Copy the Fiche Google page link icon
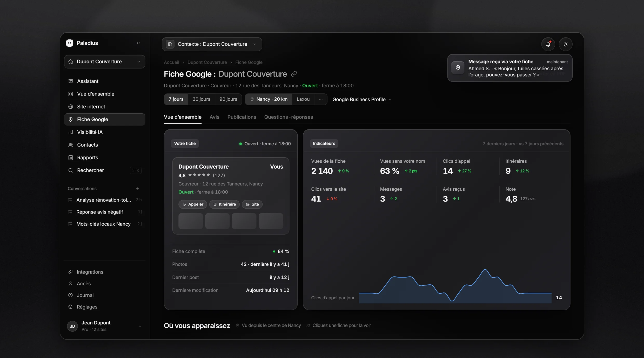This screenshot has width=644, height=358. (x=294, y=74)
